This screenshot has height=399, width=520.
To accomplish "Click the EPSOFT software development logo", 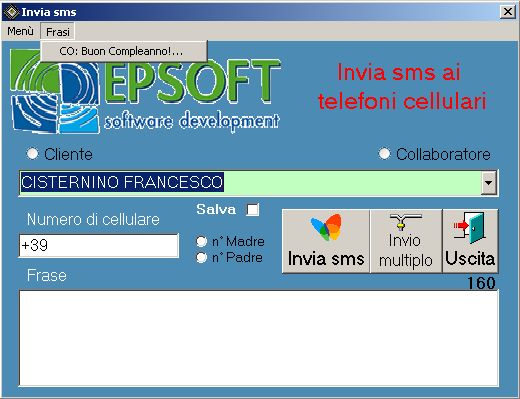I will 145,91.
